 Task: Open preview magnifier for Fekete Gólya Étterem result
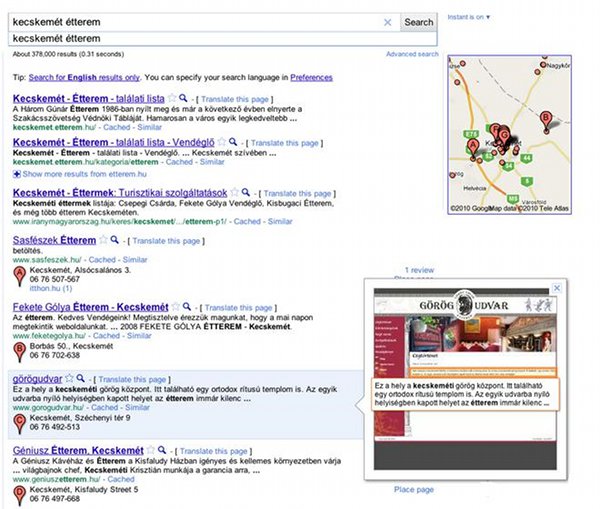click(187, 306)
